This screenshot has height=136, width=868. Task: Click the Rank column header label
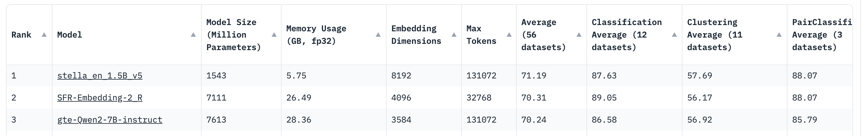21,35
